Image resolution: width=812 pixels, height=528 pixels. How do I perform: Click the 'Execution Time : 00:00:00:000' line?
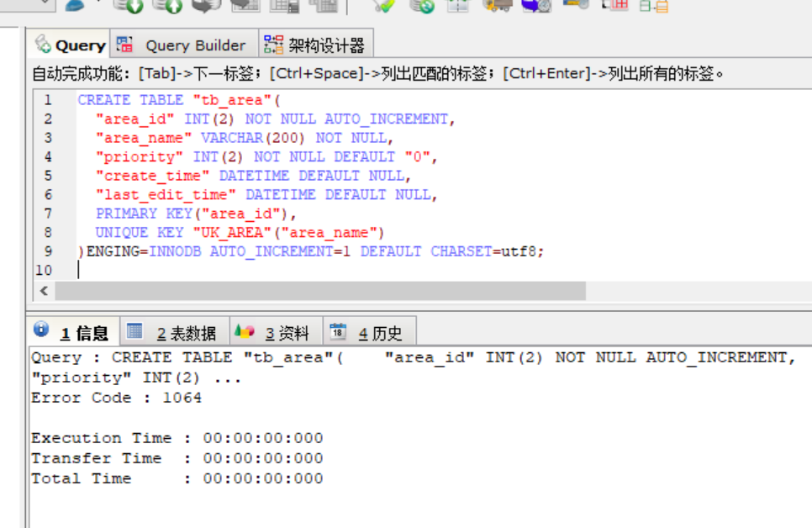[x=177, y=438]
